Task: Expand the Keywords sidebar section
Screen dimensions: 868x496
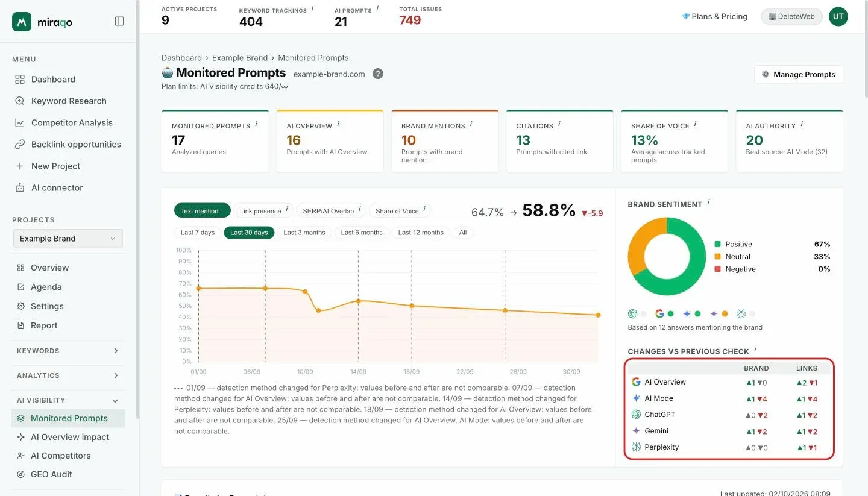Action: click(68, 351)
